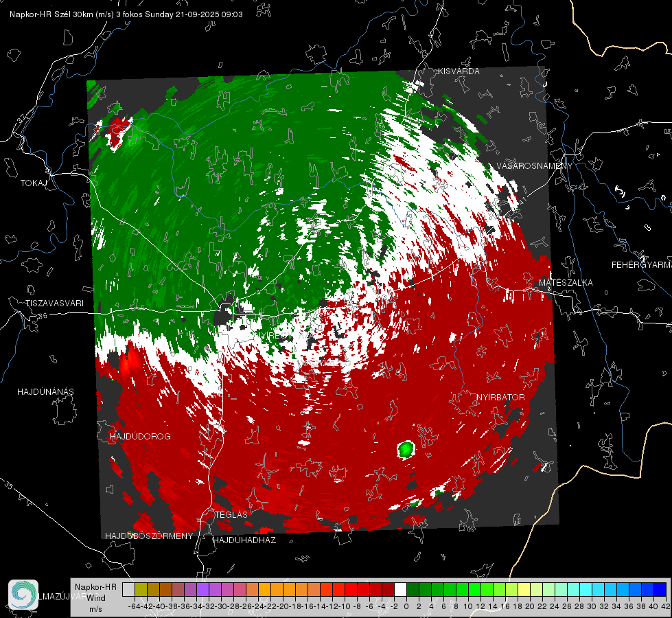Click the Wind label in legend
Viewport: 672px width, 618px height.
[96, 598]
